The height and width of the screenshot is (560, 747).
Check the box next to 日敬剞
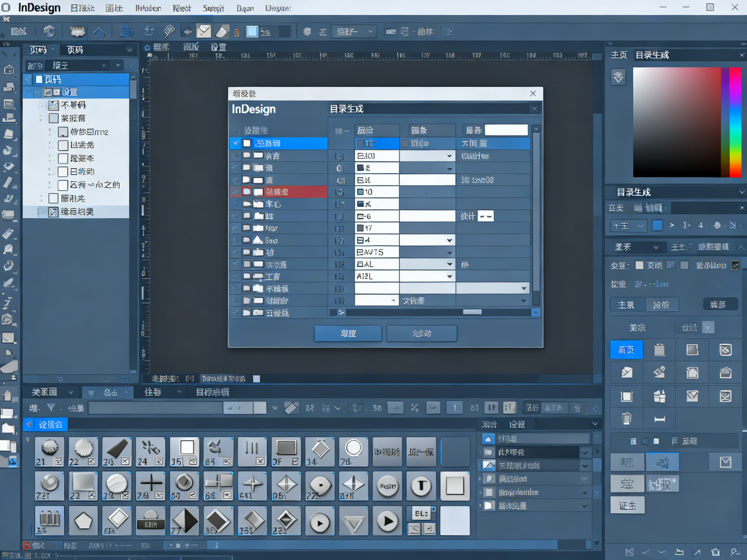(63, 172)
